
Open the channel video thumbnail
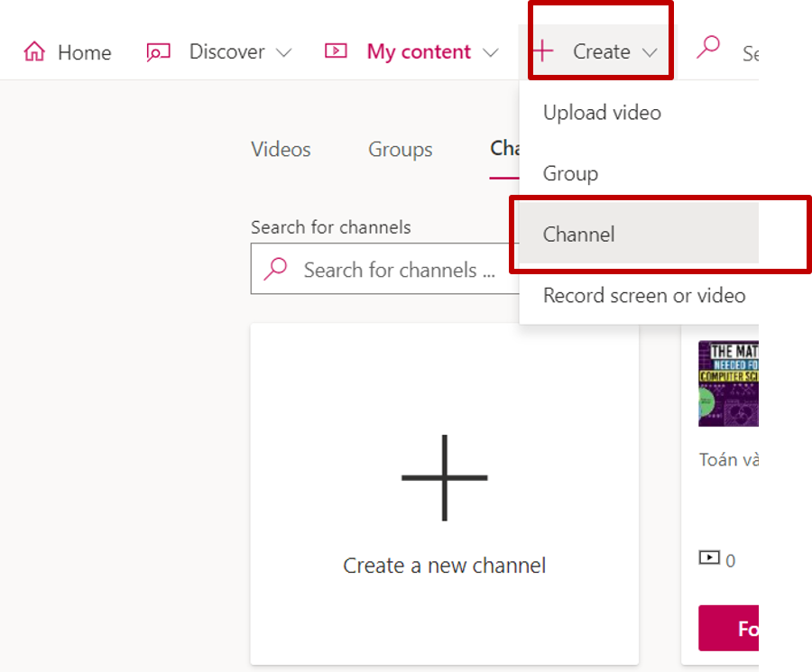tap(728, 384)
